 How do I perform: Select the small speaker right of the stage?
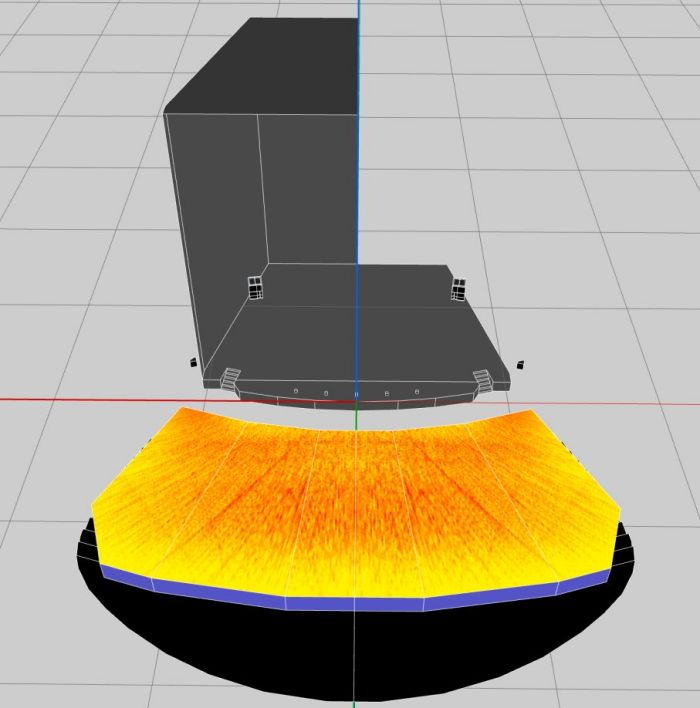(519, 362)
